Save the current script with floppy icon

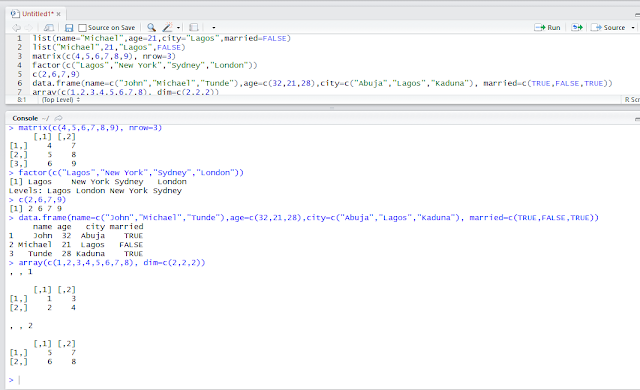coord(69,28)
